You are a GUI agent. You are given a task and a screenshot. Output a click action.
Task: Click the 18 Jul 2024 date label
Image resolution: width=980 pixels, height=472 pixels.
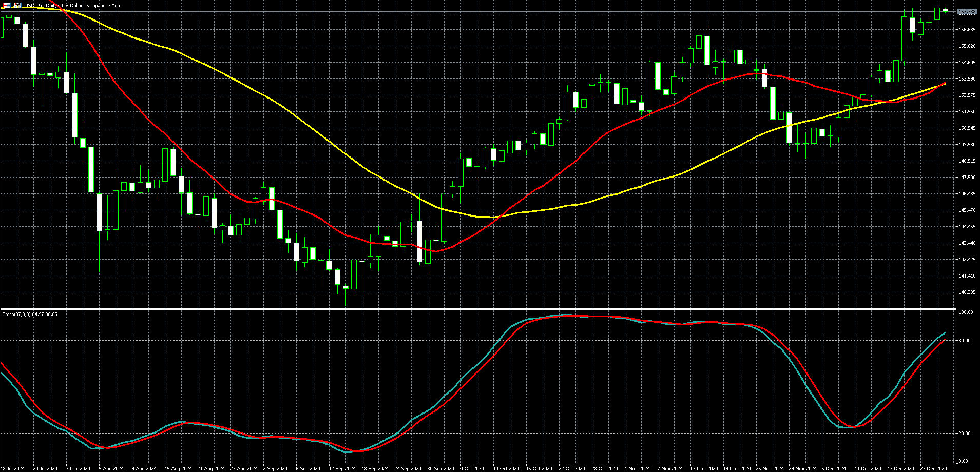click(12, 468)
